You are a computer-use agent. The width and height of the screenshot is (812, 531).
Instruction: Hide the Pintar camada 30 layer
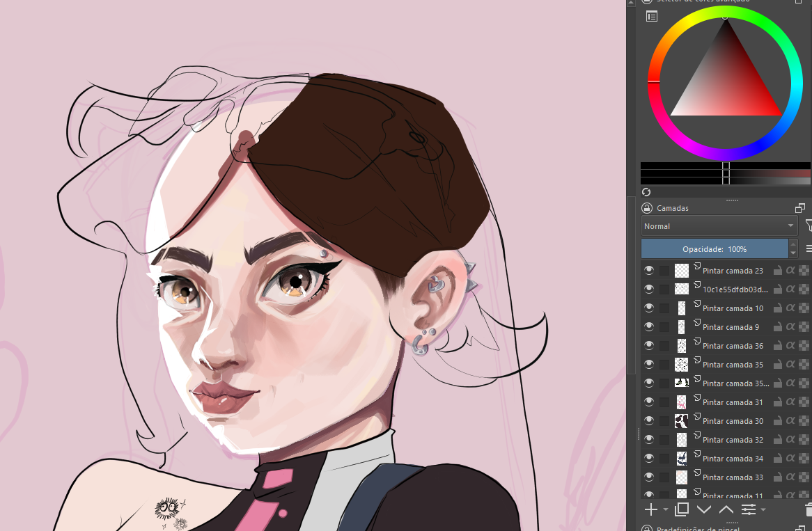[649, 421]
